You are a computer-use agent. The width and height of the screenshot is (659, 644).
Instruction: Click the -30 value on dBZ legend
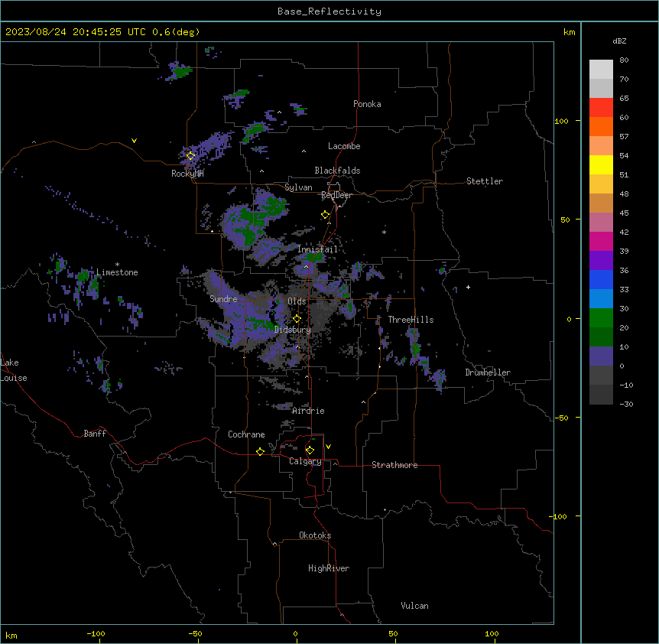click(626, 404)
